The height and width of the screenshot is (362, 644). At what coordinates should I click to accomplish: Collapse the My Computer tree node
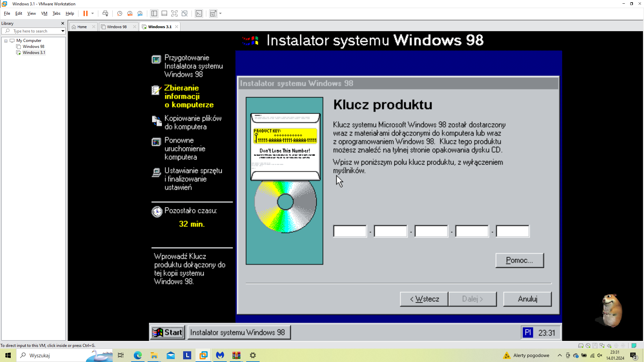pos(6,40)
